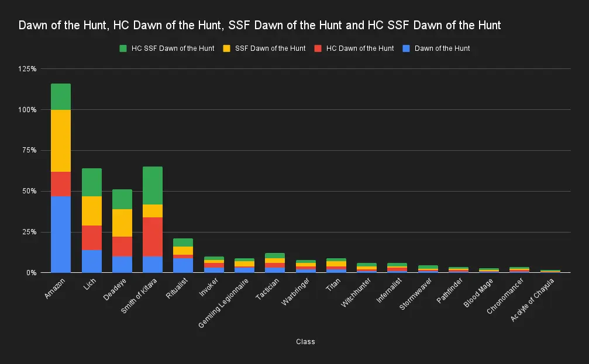Click the 100% vertical axis label

[27, 110]
